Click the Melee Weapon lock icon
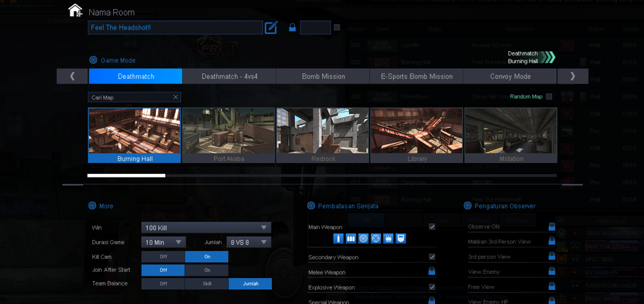The width and height of the screenshot is (644, 304). 431,271
